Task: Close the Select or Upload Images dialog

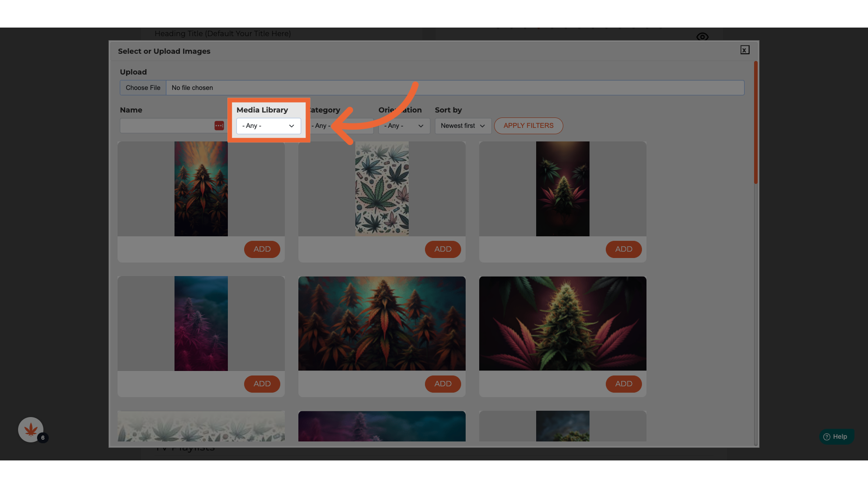Action: [745, 50]
